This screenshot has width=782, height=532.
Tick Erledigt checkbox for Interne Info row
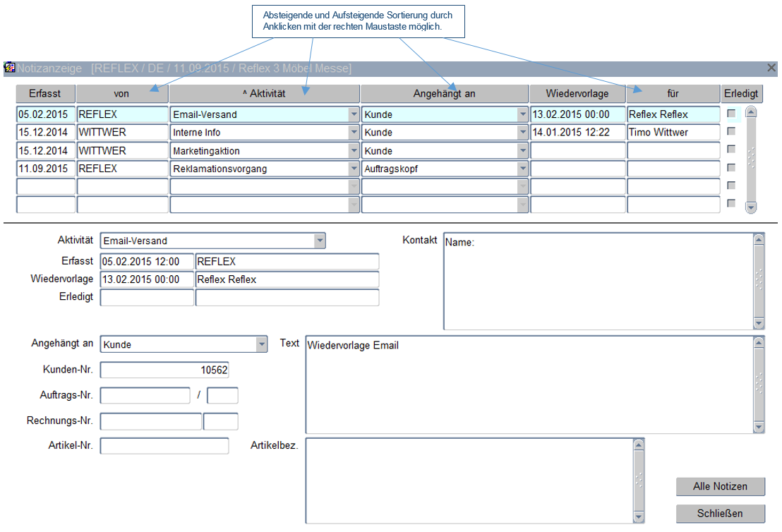(731, 132)
